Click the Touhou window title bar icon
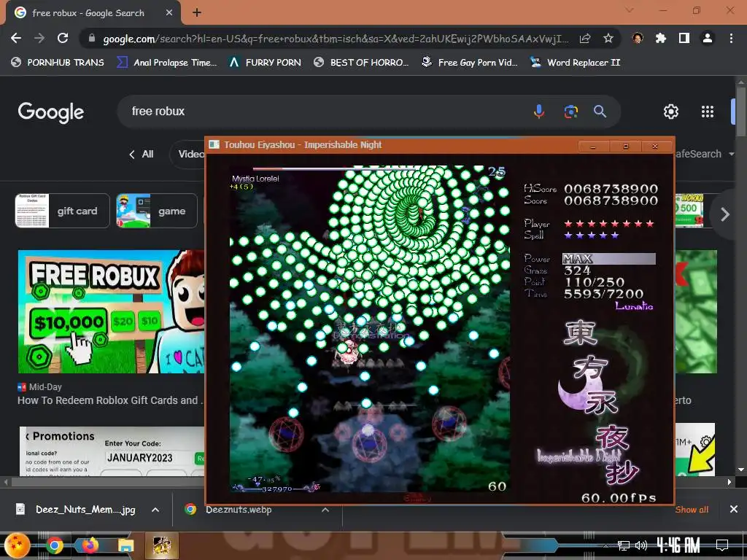This screenshot has height=560, width=747. point(214,144)
